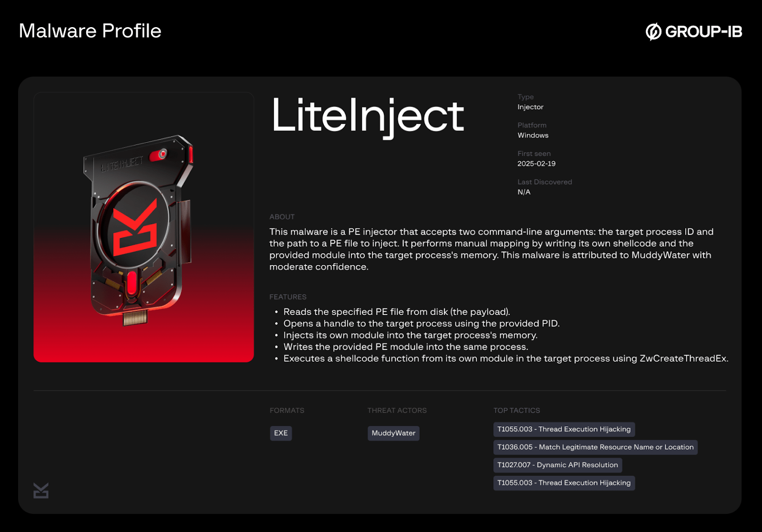
Task: Open the MuddyWater threat actor tag
Action: tap(393, 433)
